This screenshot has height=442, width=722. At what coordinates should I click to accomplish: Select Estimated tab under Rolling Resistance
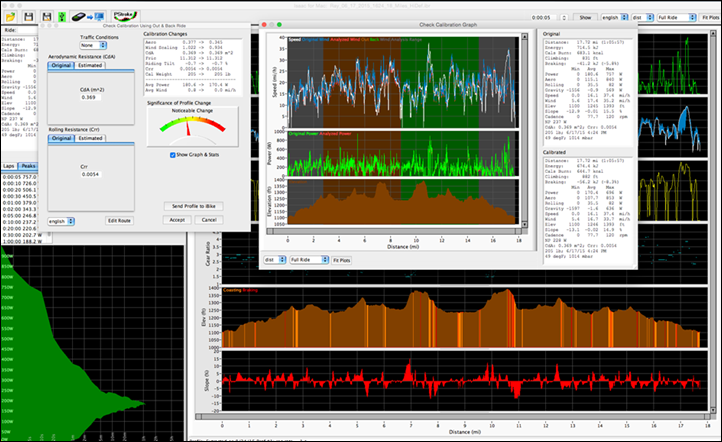[x=90, y=138]
